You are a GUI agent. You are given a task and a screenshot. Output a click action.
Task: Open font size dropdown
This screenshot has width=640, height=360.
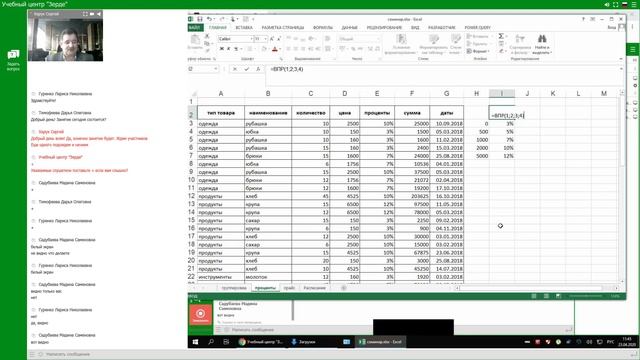266,39
